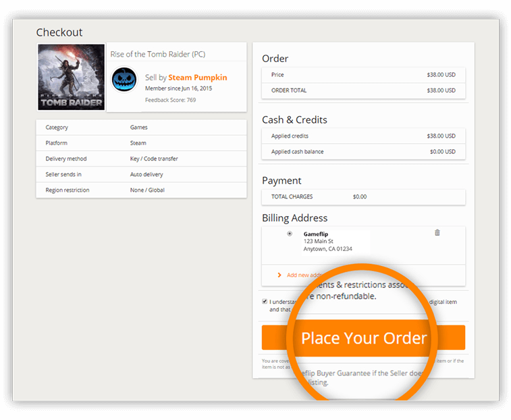
Task: Click the Applied cash balance row
Action: (x=363, y=152)
